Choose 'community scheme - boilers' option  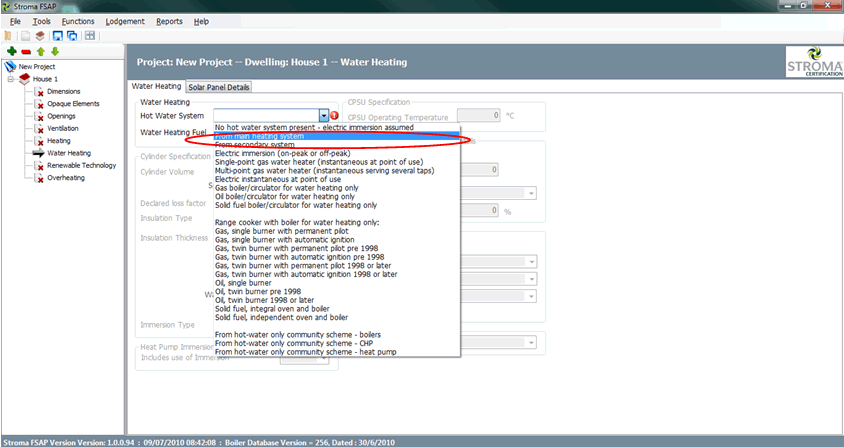point(337,334)
